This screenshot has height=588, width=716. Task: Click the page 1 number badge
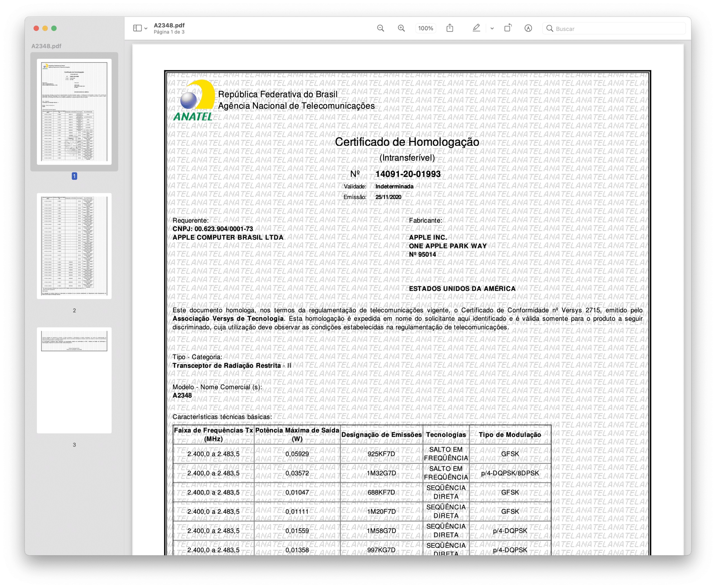tap(74, 176)
